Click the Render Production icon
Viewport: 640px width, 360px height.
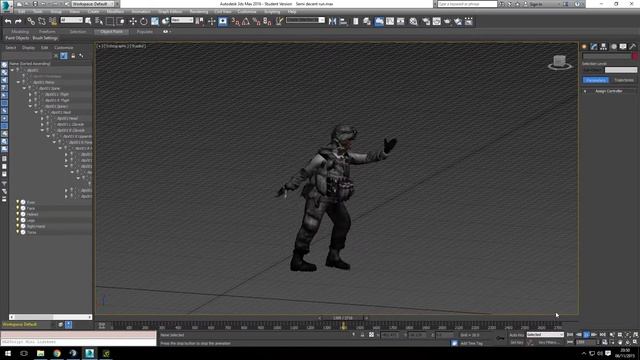click(x=447, y=21)
